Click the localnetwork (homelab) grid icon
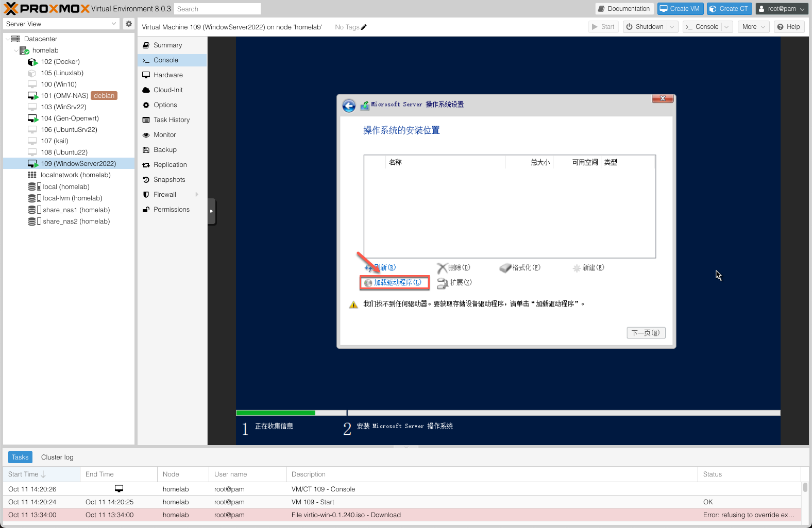This screenshot has height=528, width=812. 32,175
